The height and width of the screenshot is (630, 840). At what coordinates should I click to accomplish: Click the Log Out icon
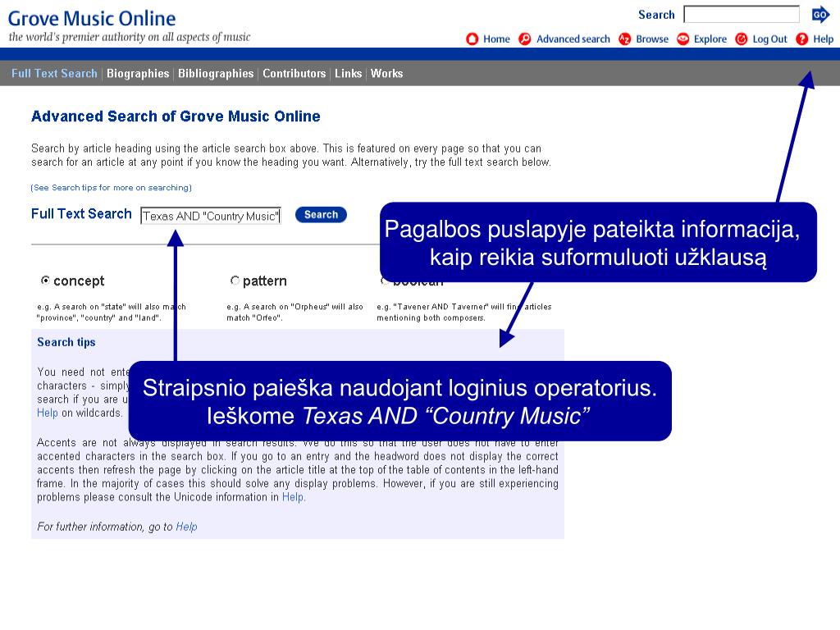tap(742, 39)
